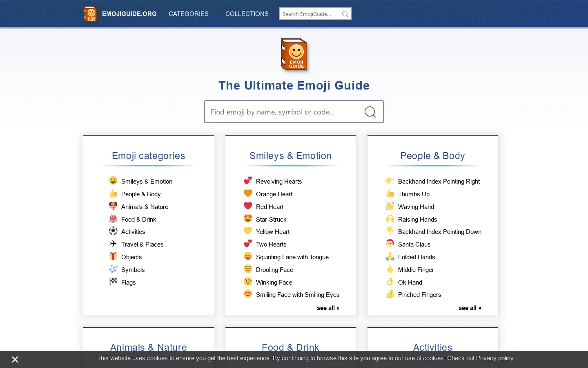Image resolution: width=588 pixels, height=368 pixels.
Task: Open the Backhand Index Pointing Right link
Action: click(x=439, y=182)
